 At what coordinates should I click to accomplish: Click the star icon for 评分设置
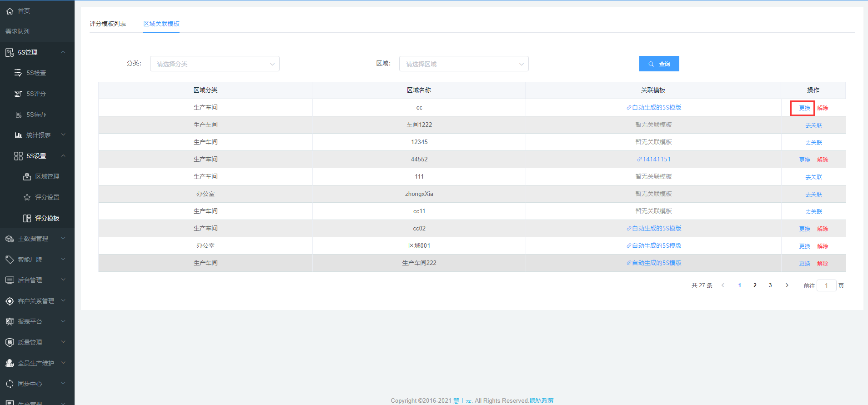pos(27,197)
